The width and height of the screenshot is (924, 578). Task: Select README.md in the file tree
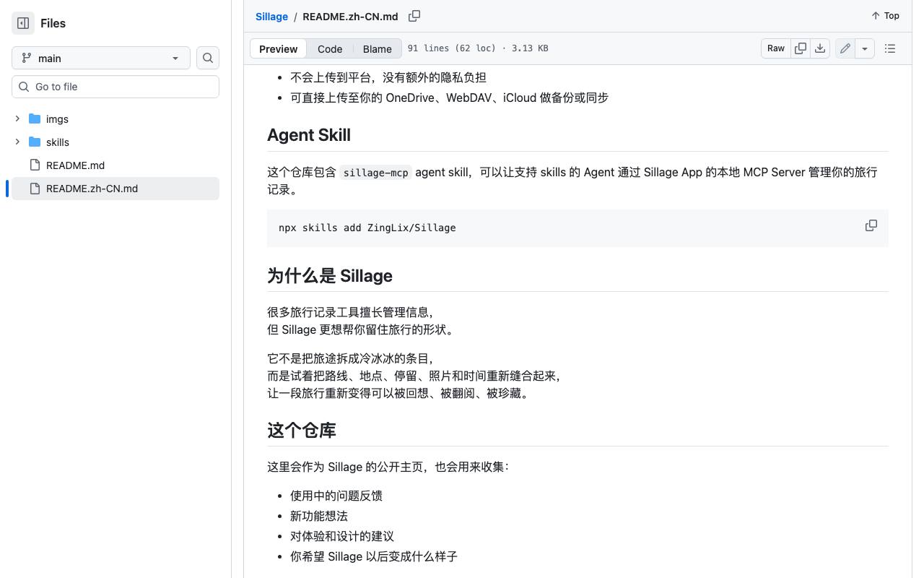coord(75,165)
